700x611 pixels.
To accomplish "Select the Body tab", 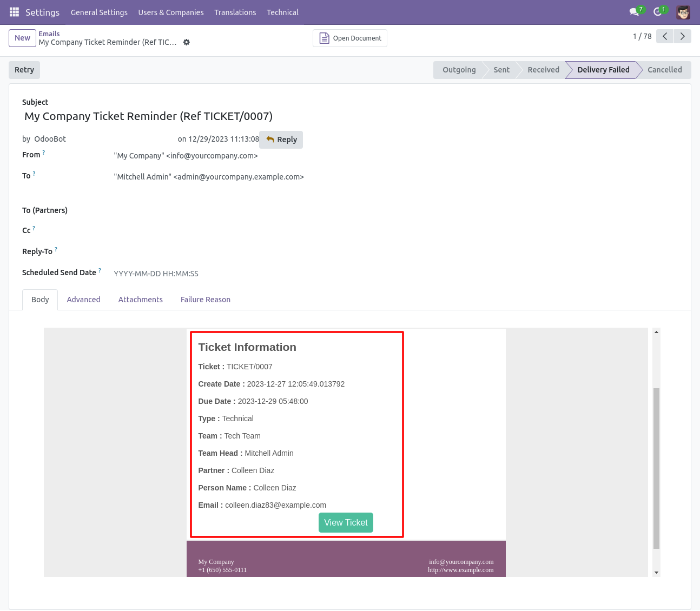I will coord(40,300).
